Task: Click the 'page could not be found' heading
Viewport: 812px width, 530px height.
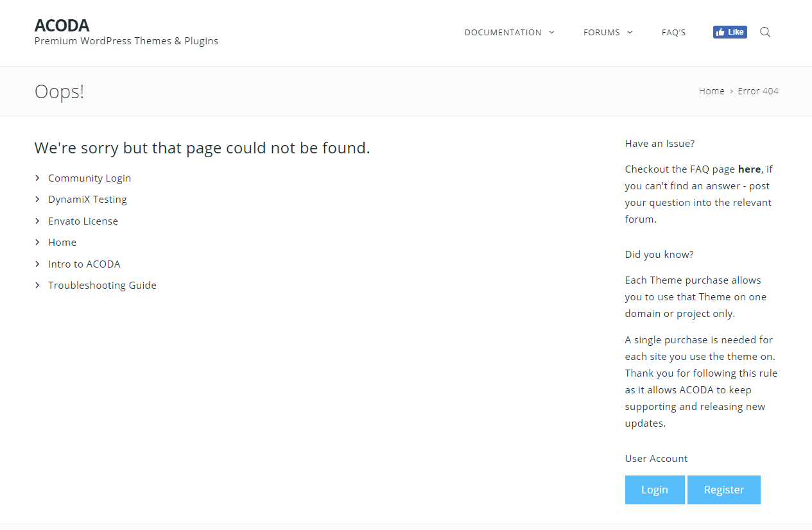Action: pos(202,148)
